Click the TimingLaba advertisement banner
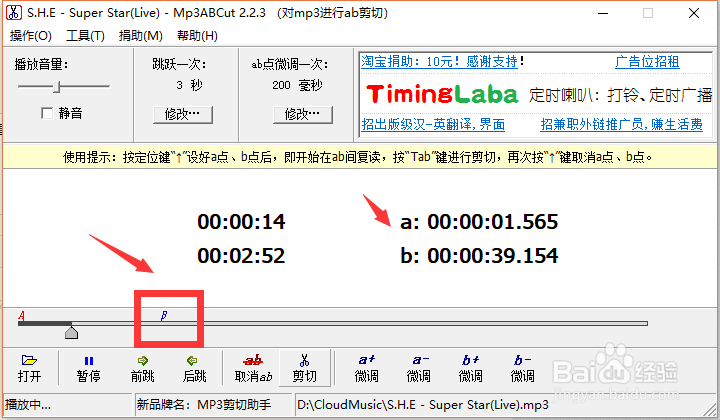 tap(538, 95)
